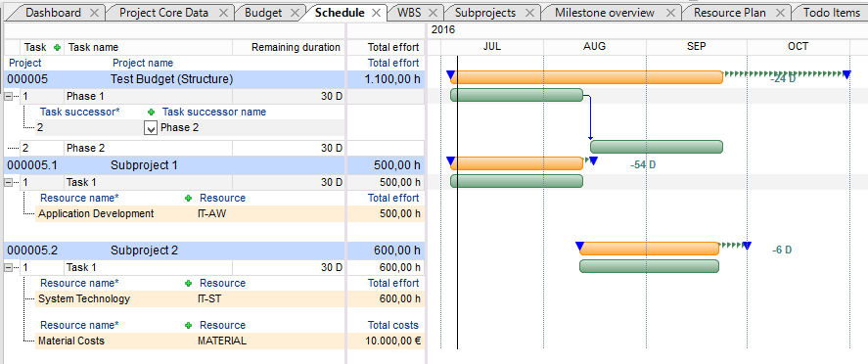Image resolution: width=868 pixels, height=364 pixels.
Task: Select Subproject 1 orange Gantt bar
Action: point(517,163)
